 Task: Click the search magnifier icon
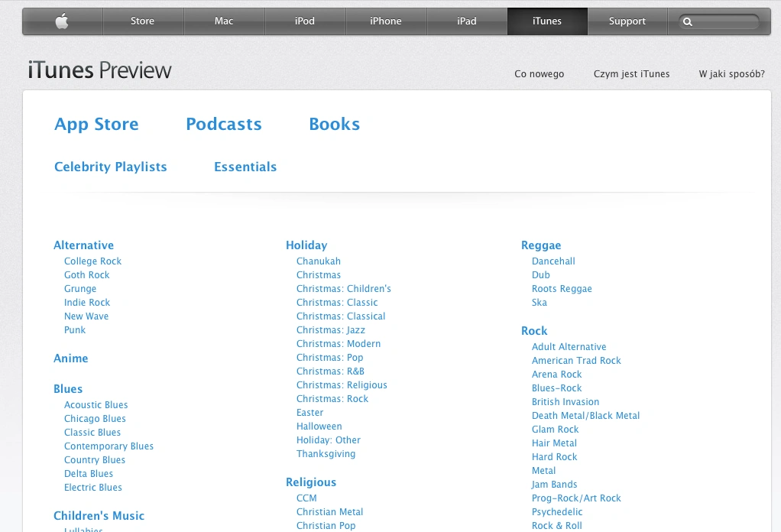[x=688, y=22]
